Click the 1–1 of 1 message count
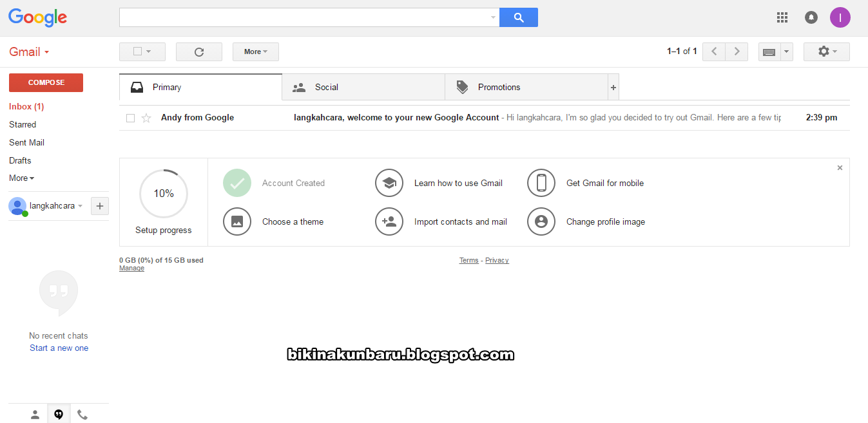Viewport: 868px width, 423px height. [682, 52]
